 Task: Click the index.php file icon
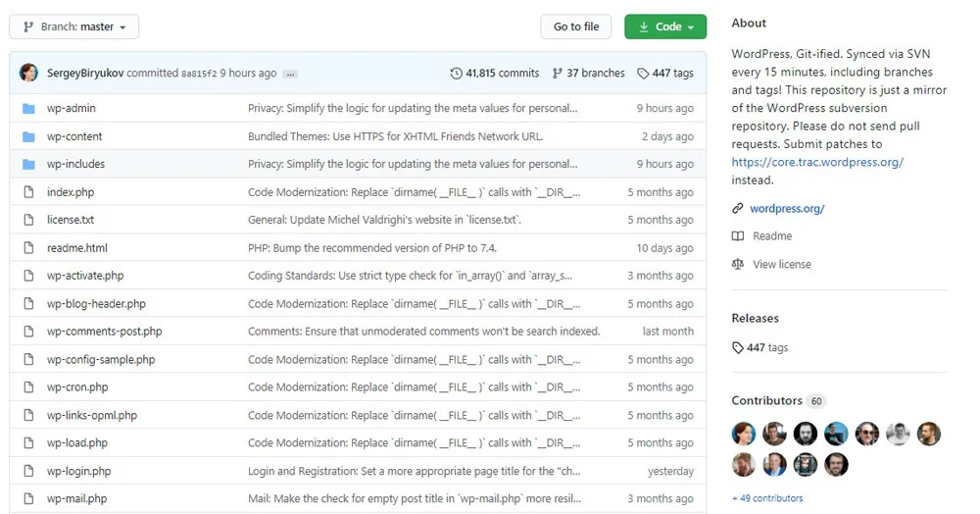point(28,192)
